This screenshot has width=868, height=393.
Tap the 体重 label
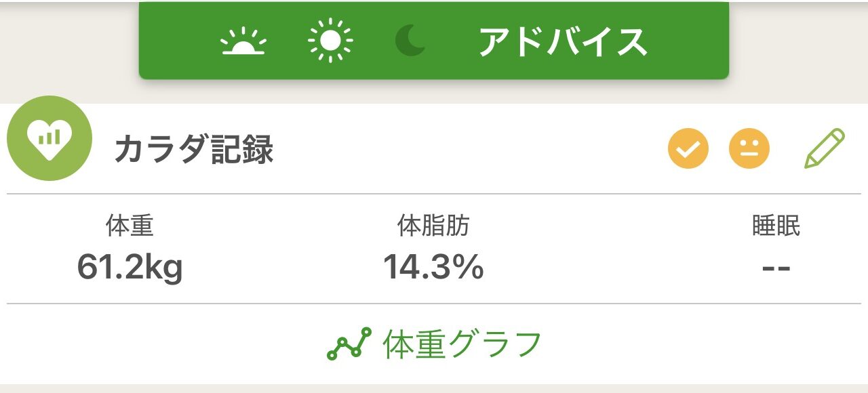click(130, 226)
